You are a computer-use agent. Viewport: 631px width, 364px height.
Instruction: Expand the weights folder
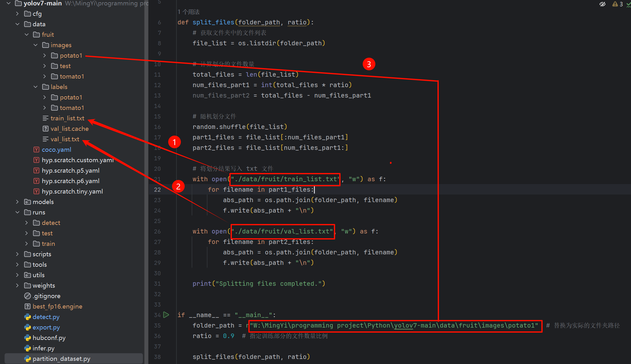tap(17, 285)
